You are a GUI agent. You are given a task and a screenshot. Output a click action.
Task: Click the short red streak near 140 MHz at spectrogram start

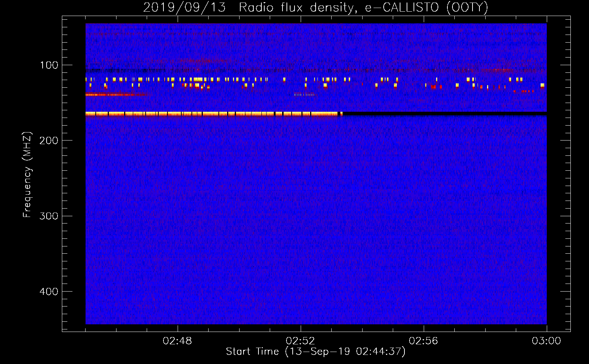click(118, 95)
